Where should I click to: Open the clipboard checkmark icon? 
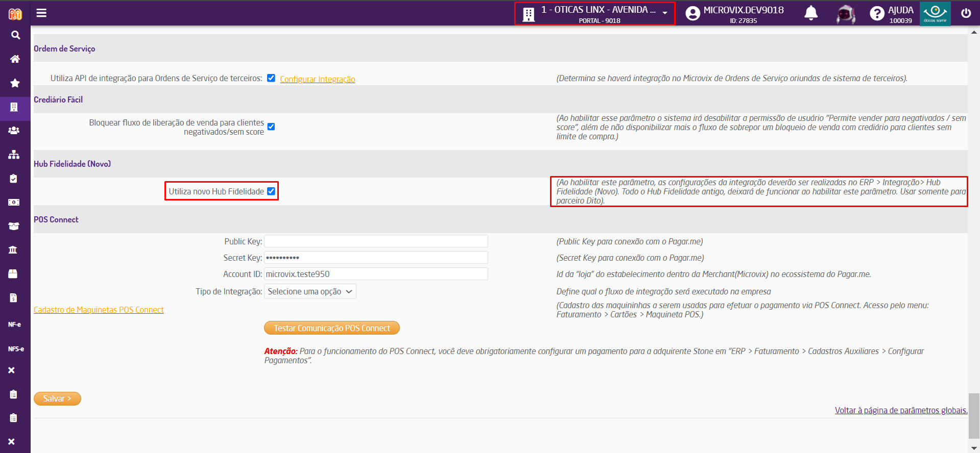[x=14, y=178]
